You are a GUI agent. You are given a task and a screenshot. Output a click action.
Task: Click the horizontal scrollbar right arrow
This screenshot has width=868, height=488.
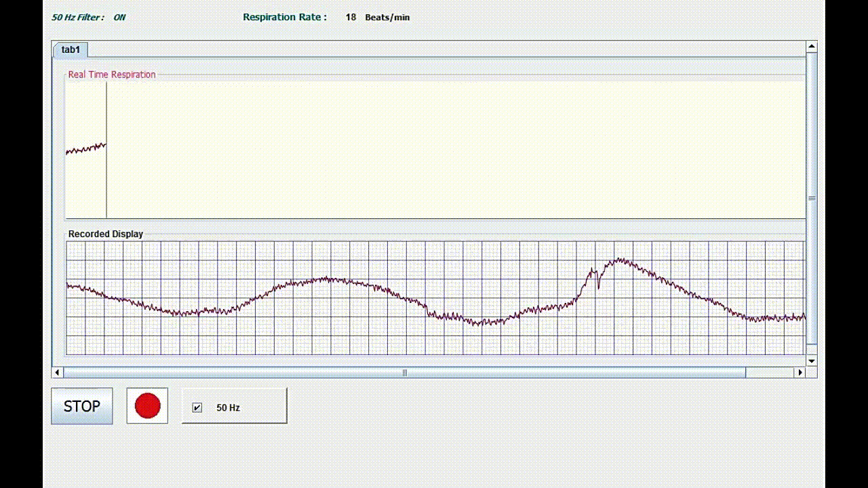(x=800, y=372)
